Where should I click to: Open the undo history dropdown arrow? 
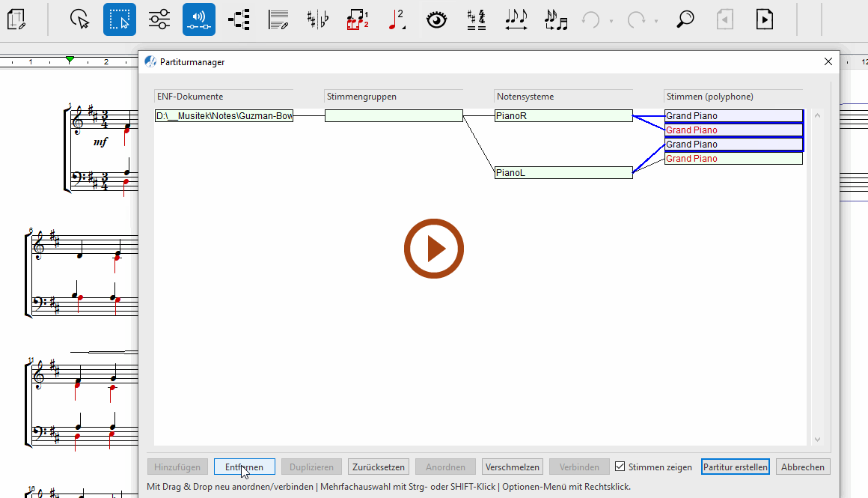pos(611,21)
